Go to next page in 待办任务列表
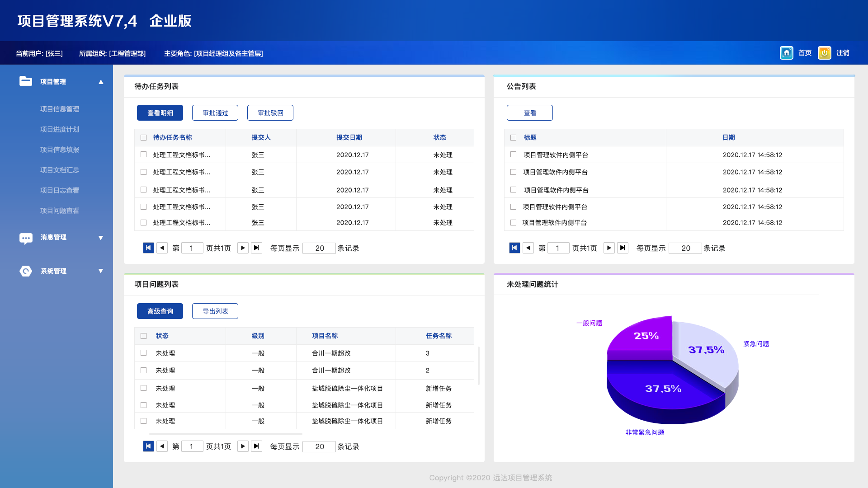This screenshot has width=868, height=488. 243,248
